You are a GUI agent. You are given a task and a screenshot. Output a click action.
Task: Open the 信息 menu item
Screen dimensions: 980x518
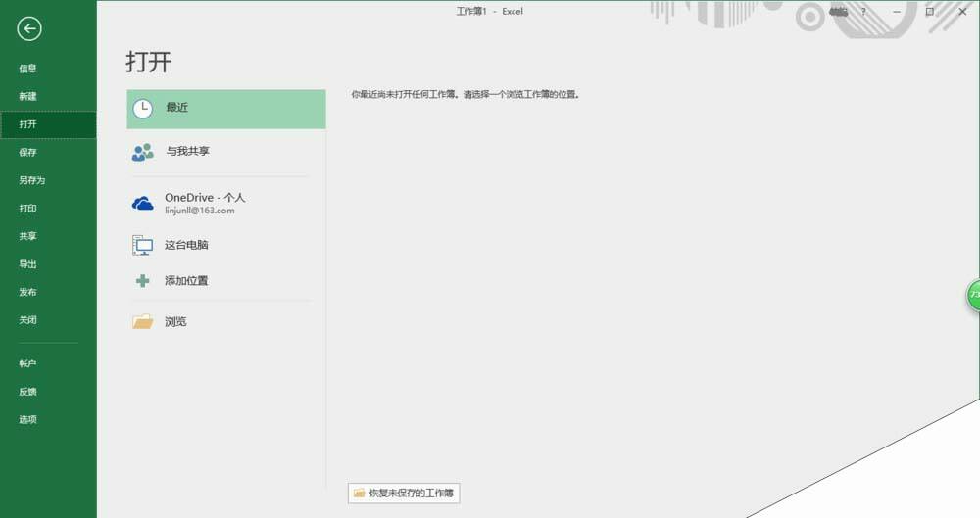[x=27, y=69]
